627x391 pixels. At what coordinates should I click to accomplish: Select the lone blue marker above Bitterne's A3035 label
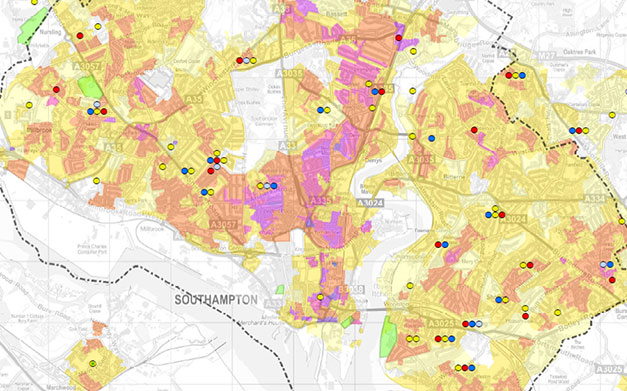431,138
